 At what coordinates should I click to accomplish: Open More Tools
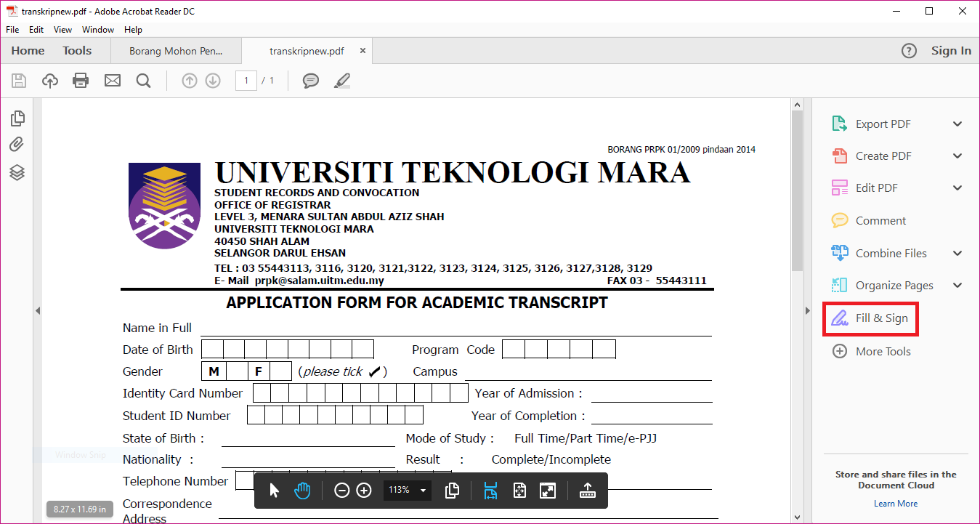[871, 351]
